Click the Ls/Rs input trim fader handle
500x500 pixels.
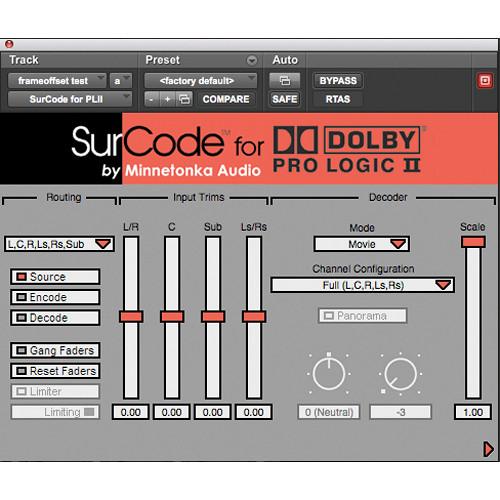[254, 316]
